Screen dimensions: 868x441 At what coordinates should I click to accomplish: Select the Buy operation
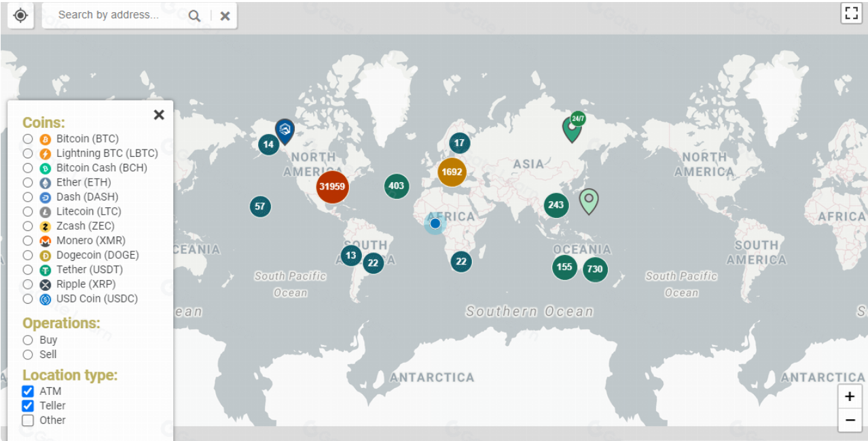tap(28, 340)
